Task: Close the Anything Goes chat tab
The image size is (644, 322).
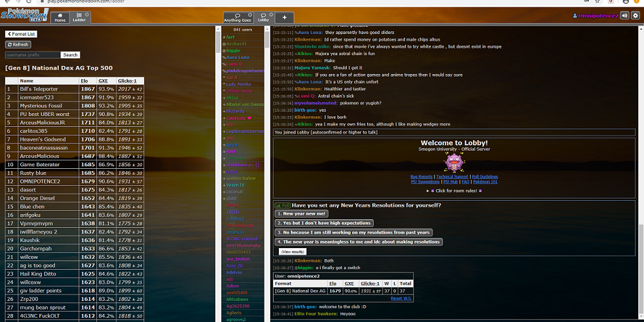Action: pos(250,14)
